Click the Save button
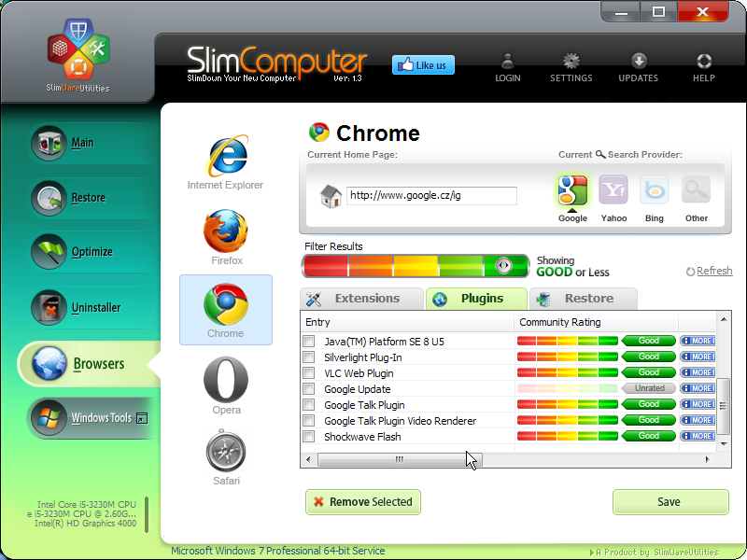The height and width of the screenshot is (560, 747). [670, 502]
